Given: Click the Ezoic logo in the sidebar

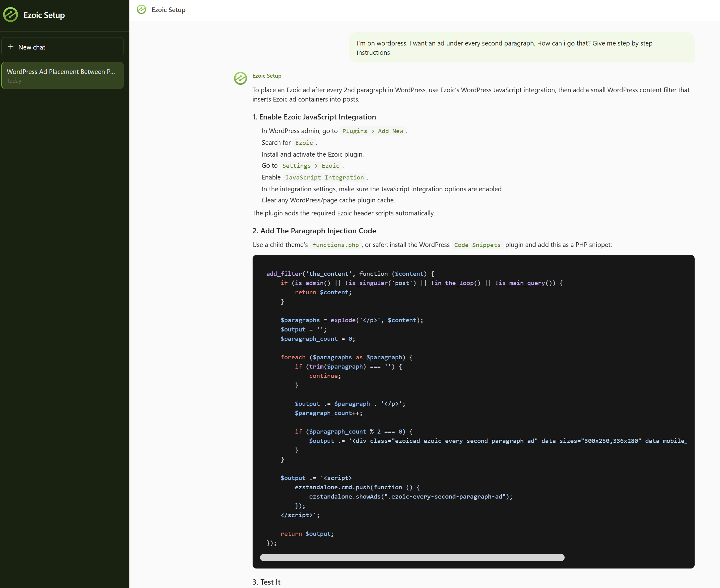Looking at the screenshot, I should [11, 15].
